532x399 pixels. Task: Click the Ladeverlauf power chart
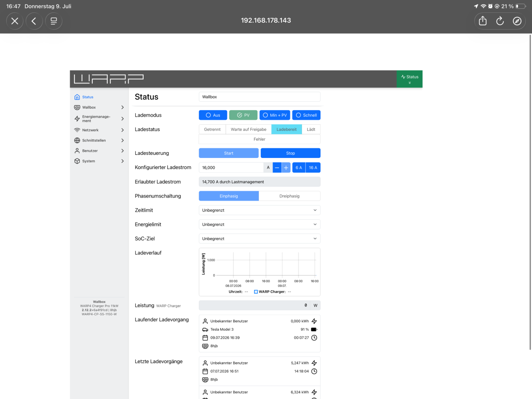tap(259, 272)
